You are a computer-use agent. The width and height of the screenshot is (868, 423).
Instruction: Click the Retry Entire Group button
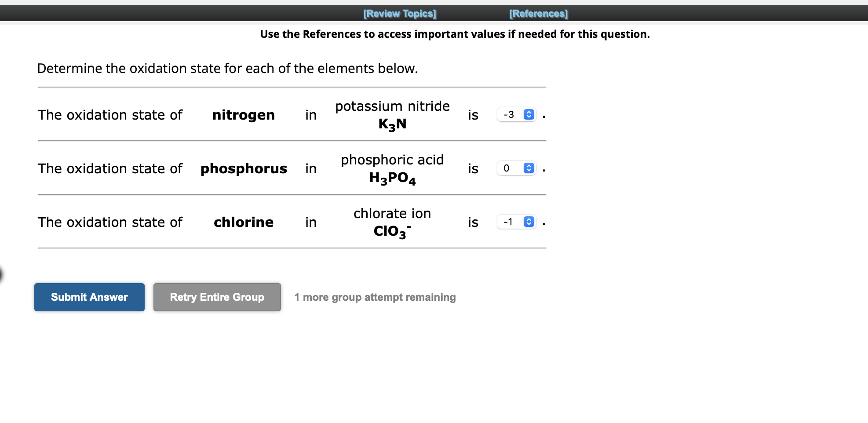(217, 297)
